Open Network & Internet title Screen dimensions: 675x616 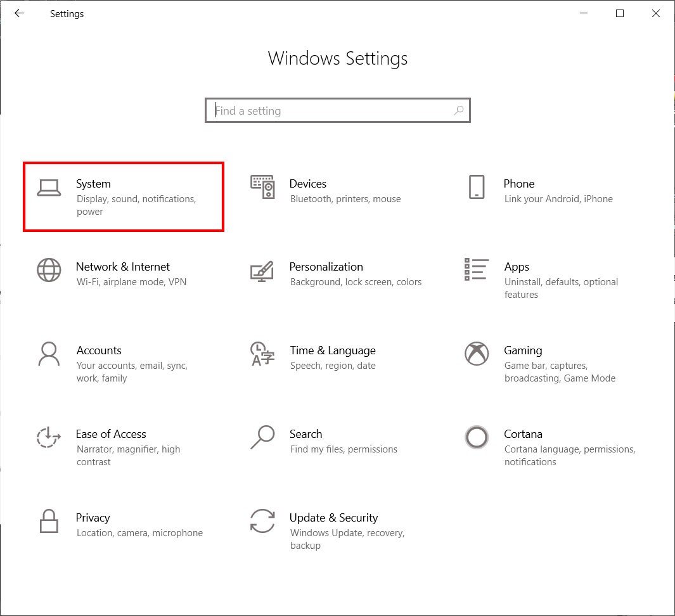[x=123, y=267]
